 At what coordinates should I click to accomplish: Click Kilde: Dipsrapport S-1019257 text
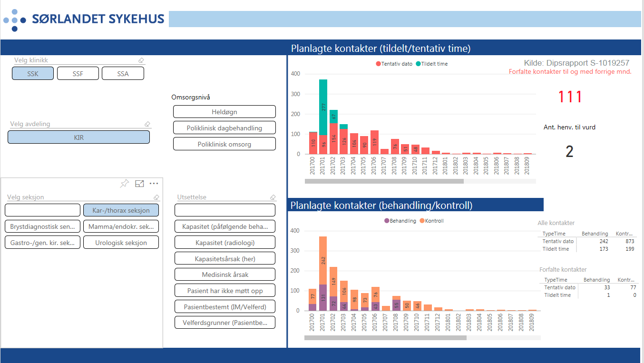click(576, 63)
